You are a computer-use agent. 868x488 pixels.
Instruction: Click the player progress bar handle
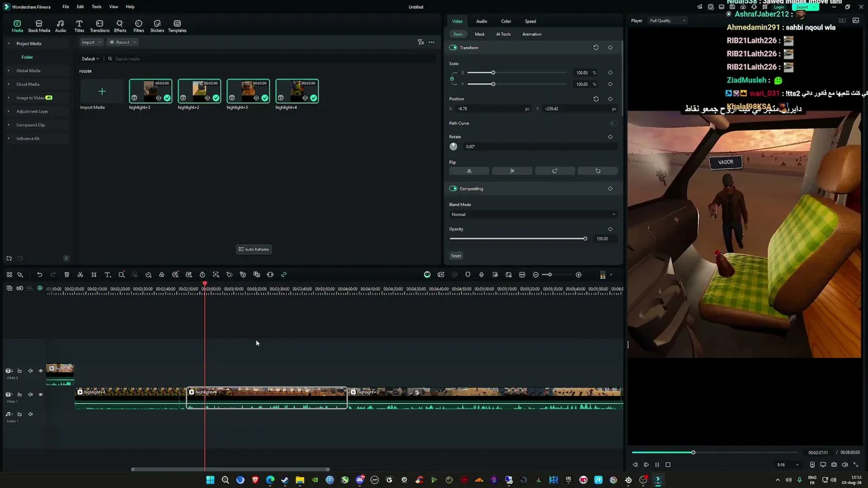pyautogui.click(x=693, y=452)
